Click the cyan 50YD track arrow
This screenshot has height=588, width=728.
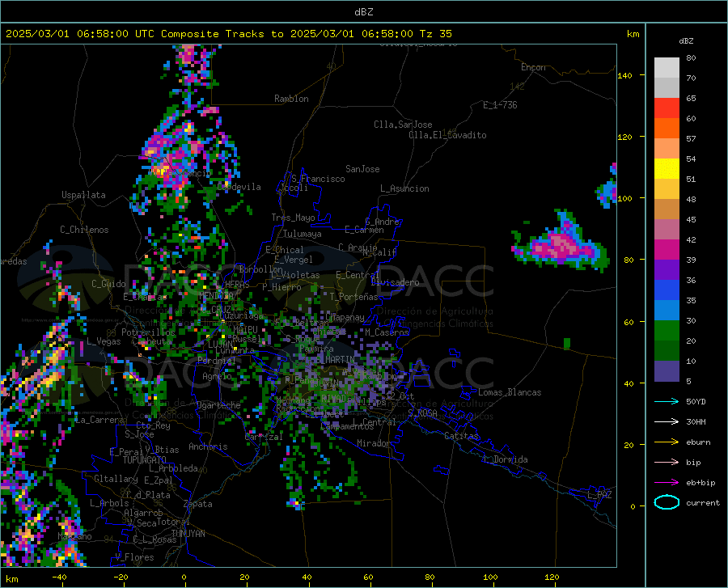click(667, 401)
